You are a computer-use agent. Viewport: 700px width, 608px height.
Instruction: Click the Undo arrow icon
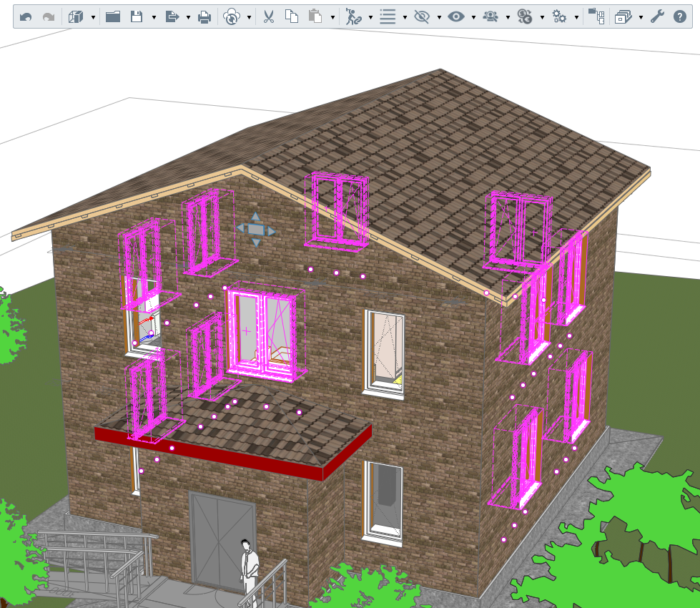pos(26,17)
